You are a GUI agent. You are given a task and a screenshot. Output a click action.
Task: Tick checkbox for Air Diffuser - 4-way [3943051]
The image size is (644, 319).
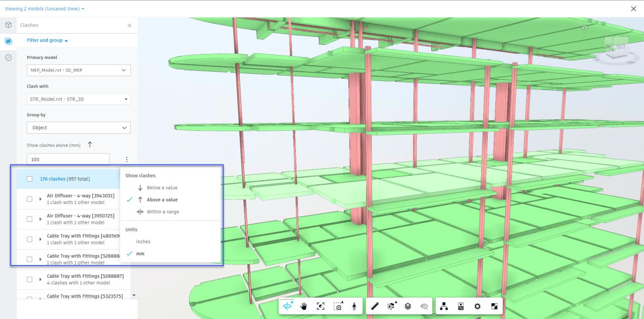(30, 199)
